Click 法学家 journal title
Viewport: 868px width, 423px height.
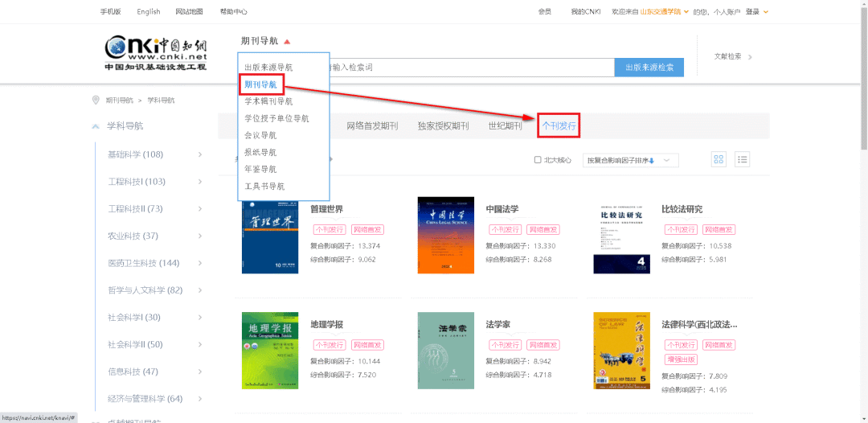tap(498, 324)
